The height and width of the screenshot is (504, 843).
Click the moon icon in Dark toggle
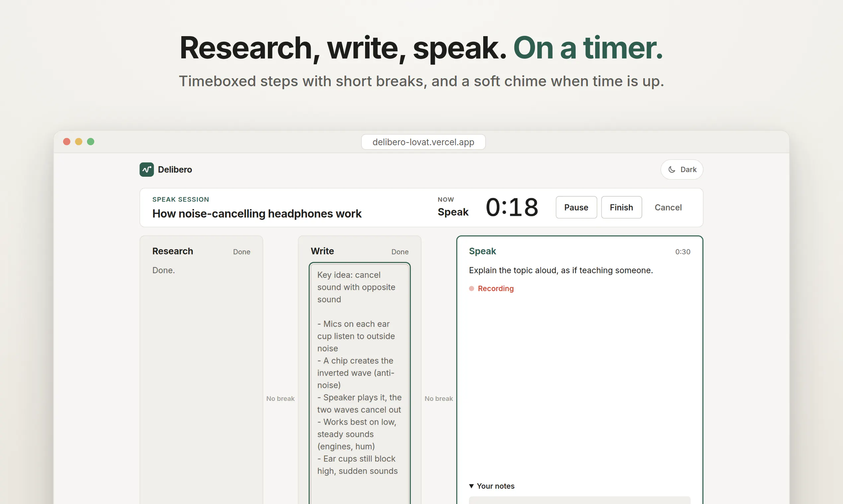(672, 169)
